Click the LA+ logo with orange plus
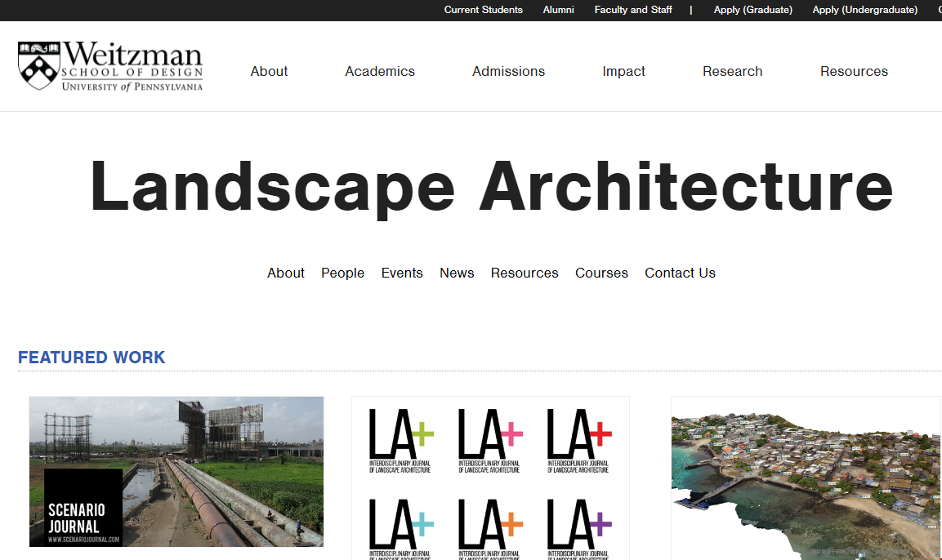 click(x=490, y=529)
